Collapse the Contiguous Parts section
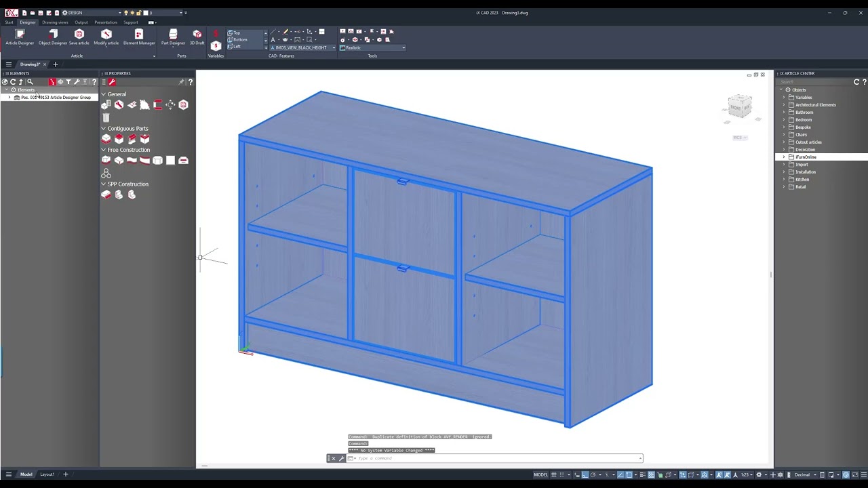The width and height of the screenshot is (868, 488). click(104, 128)
